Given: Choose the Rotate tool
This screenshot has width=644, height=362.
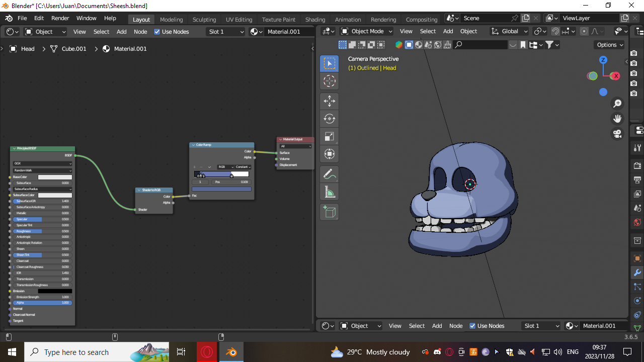Looking at the screenshot, I should pyautogui.click(x=329, y=119).
